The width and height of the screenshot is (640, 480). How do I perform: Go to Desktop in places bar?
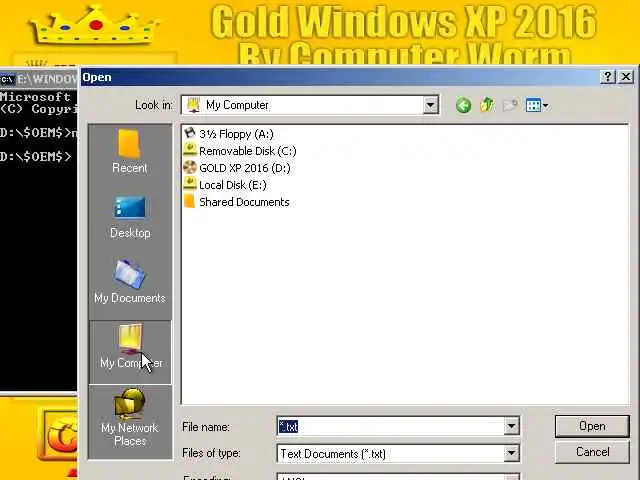click(x=130, y=217)
